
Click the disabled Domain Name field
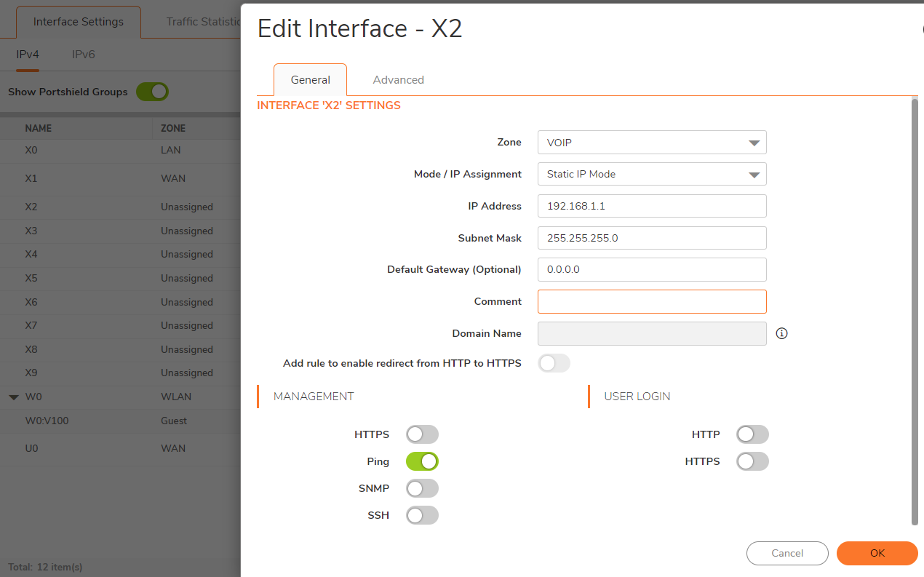[652, 333]
